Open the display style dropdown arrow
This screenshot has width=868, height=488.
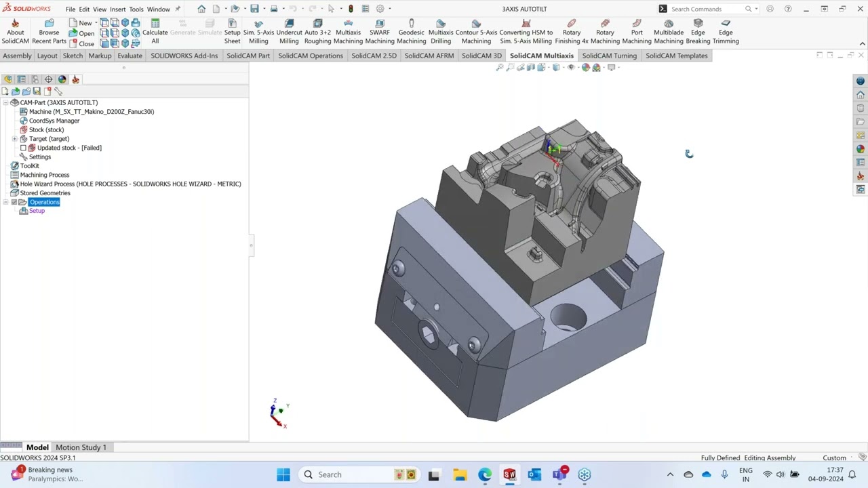tap(564, 67)
